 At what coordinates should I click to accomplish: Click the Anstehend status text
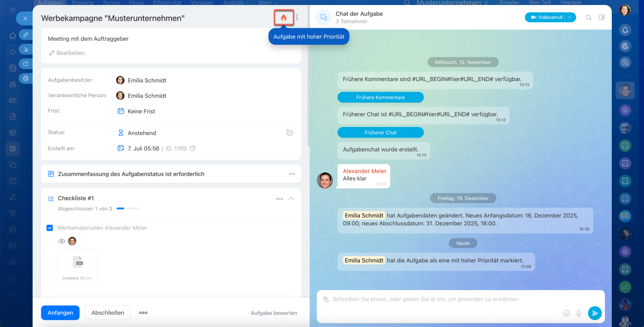click(142, 133)
